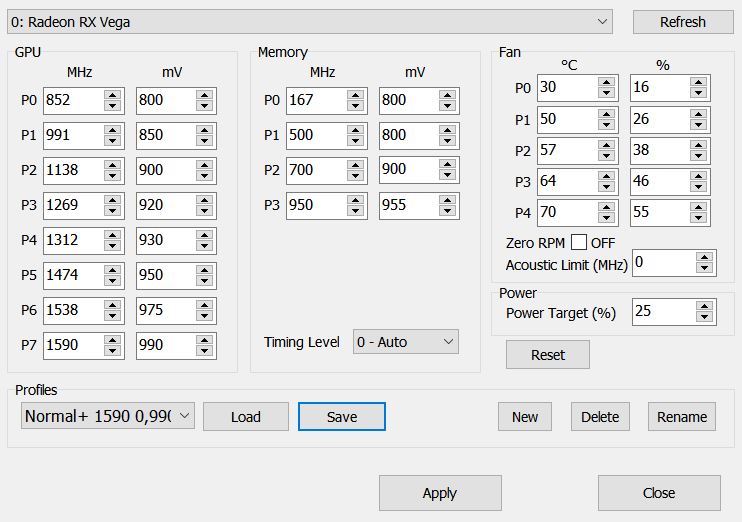Increase Fan P2 temperature with up arrow
The height and width of the screenshot is (522, 742).
click(606, 145)
